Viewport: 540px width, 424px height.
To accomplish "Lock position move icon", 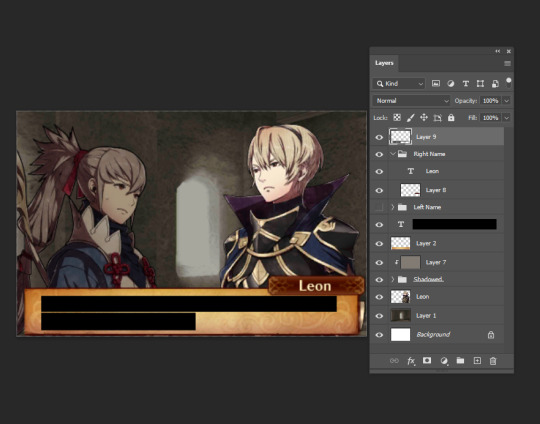I will (x=424, y=118).
